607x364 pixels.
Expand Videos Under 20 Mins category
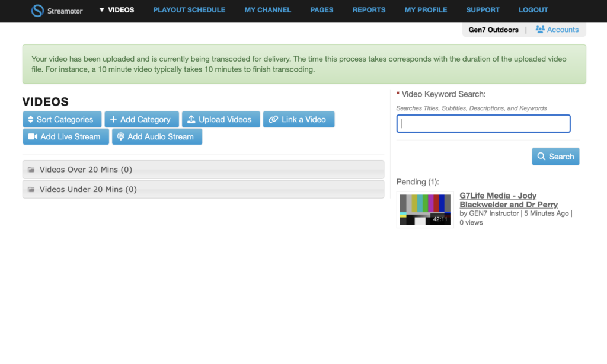point(88,190)
